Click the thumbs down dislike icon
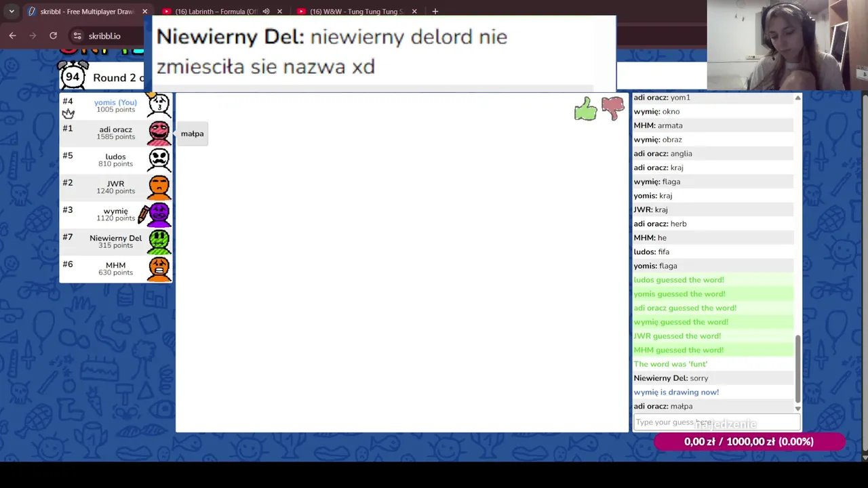The image size is (868, 488). [612, 108]
